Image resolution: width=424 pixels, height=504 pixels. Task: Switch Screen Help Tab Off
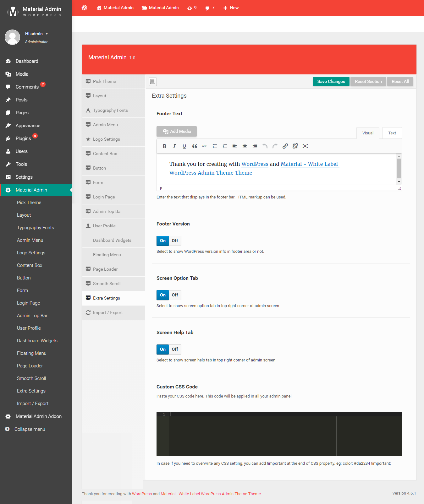tap(175, 350)
